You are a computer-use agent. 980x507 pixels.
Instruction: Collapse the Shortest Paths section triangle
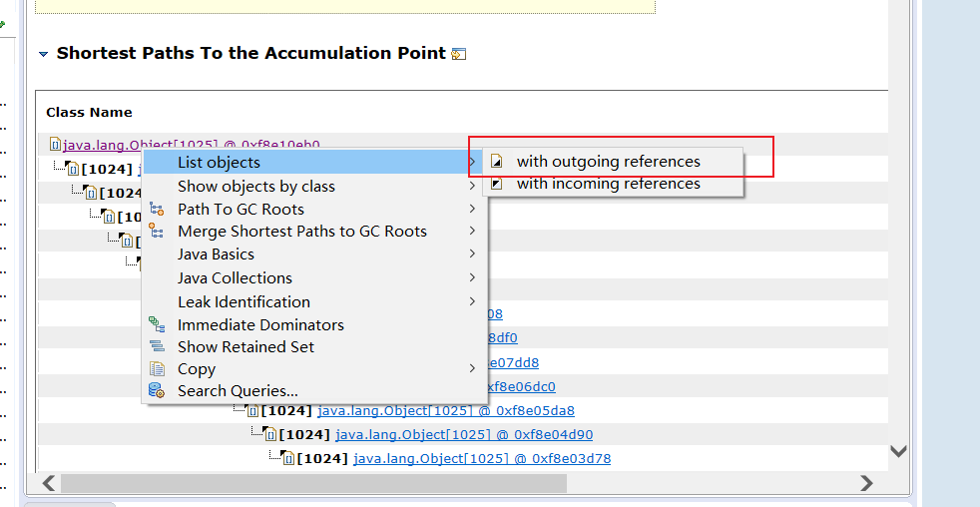(43, 54)
